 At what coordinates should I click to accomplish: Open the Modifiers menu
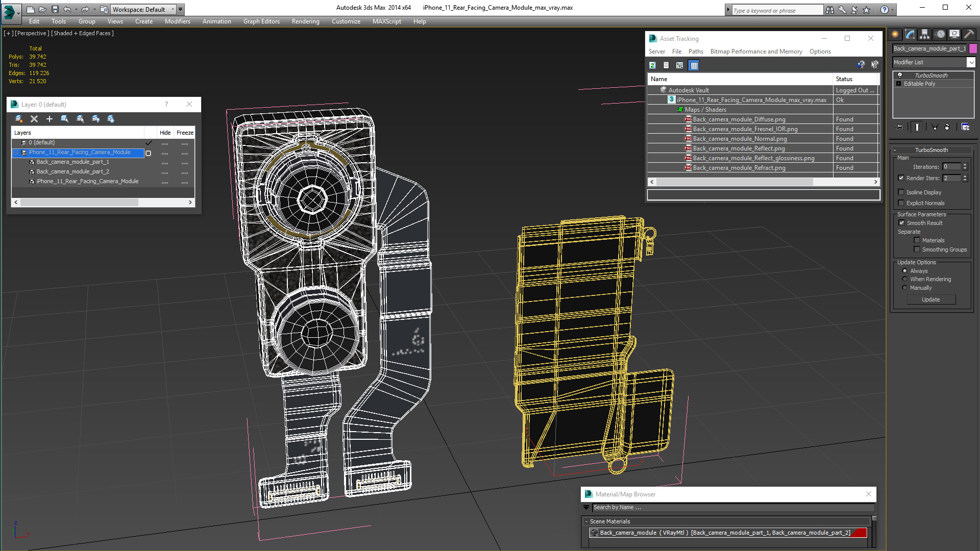click(177, 21)
